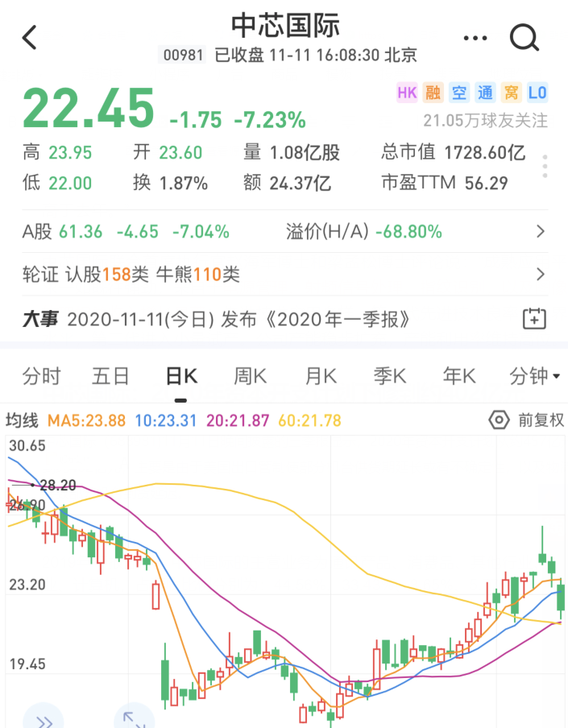This screenshot has height=728, width=568.
Task: Switch to 周K chart tab
Action: click(251, 375)
